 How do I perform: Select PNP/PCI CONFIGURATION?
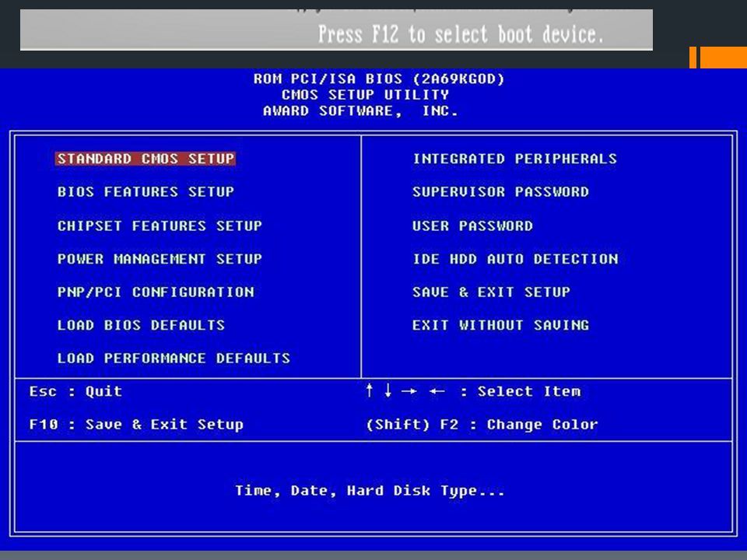point(156,292)
